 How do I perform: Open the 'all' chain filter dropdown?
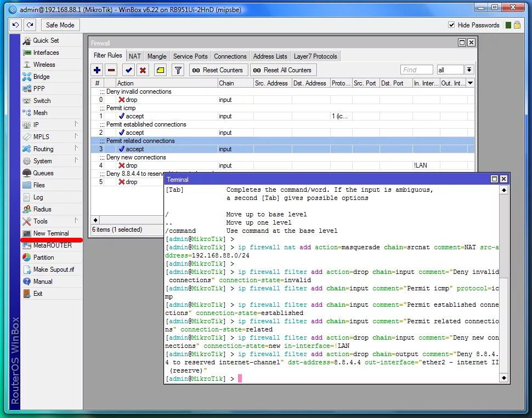click(x=469, y=70)
